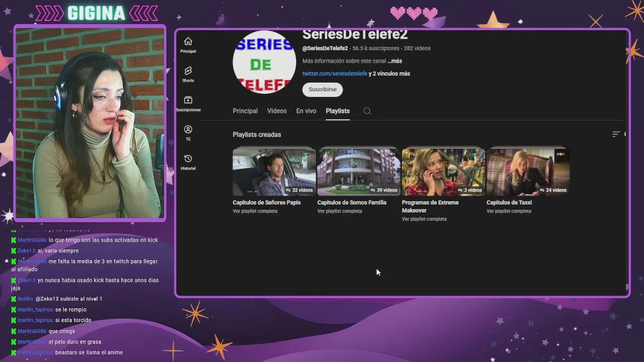Click the streamer webcam feed
Image resolution: width=644 pixels, height=362 pixels.
[90, 123]
